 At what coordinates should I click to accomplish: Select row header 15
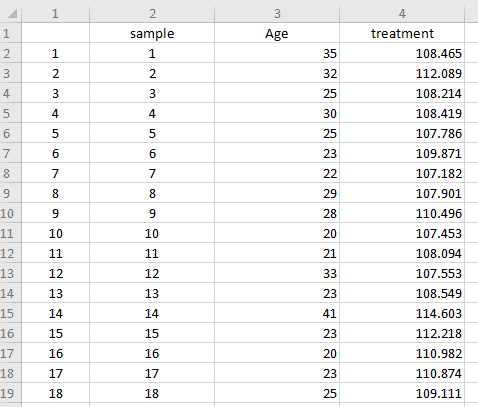[x=10, y=313]
